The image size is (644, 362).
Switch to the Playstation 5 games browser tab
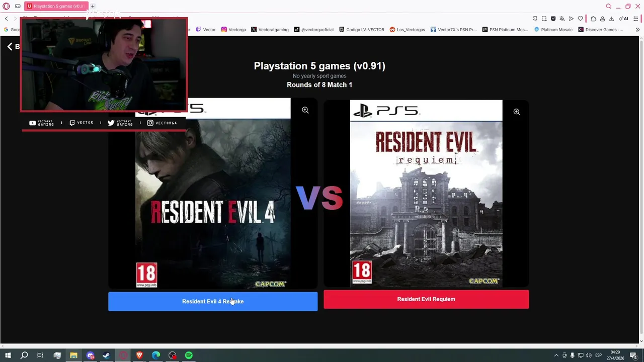tap(56, 6)
